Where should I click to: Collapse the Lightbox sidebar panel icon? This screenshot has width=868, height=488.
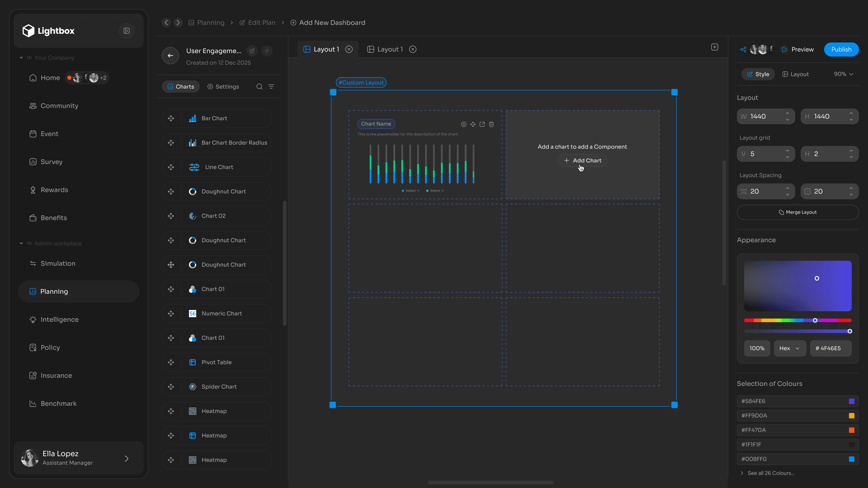[126, 31]
